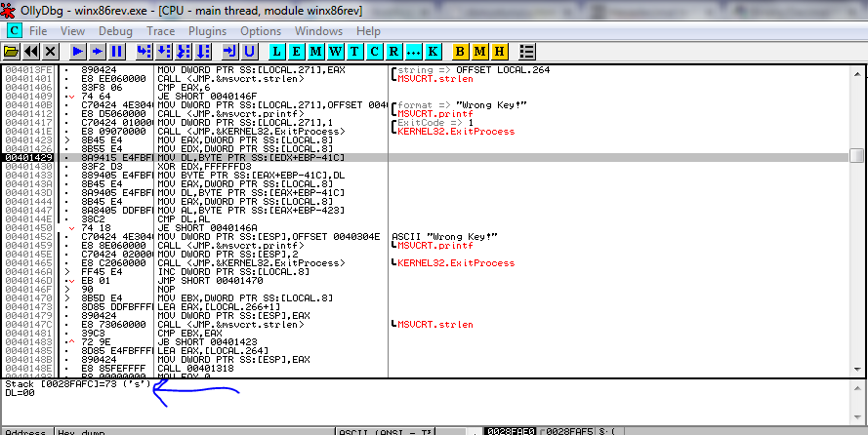Viewport: 868px width, 435px height.
Task: Open the View menu
Action: [72, 31]
